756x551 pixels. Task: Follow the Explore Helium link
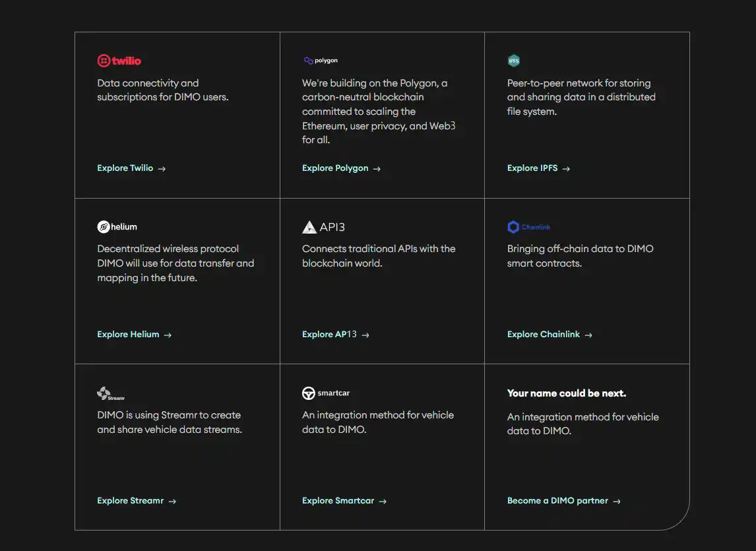[135, 335]
